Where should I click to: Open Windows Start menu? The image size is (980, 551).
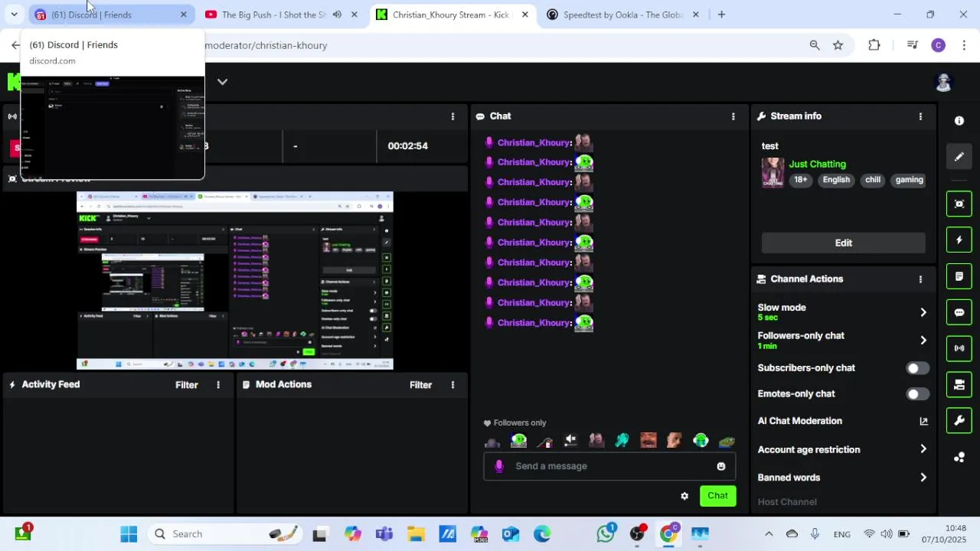(129, 534)
